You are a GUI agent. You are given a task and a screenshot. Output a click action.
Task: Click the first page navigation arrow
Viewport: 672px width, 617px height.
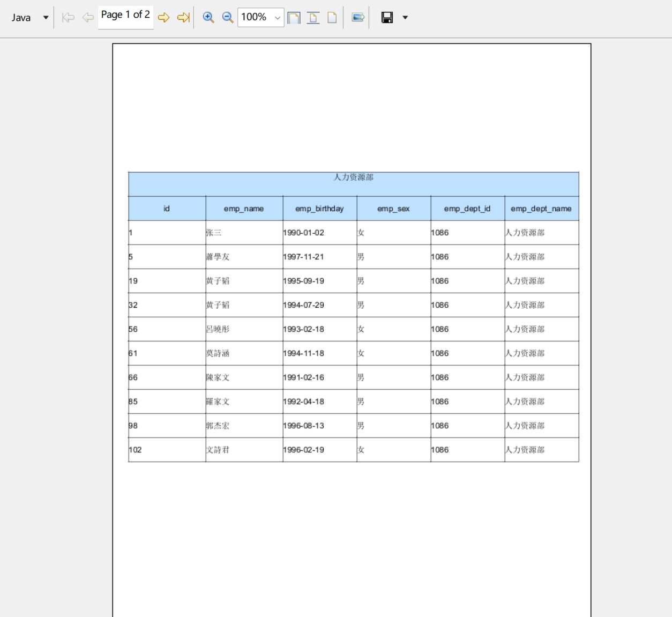tap(69, 17)
